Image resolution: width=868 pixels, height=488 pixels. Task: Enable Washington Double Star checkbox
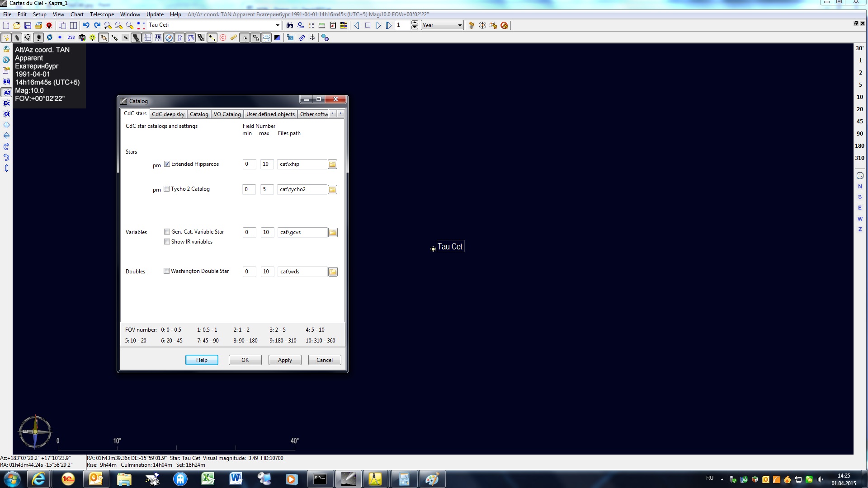(167, 271)
